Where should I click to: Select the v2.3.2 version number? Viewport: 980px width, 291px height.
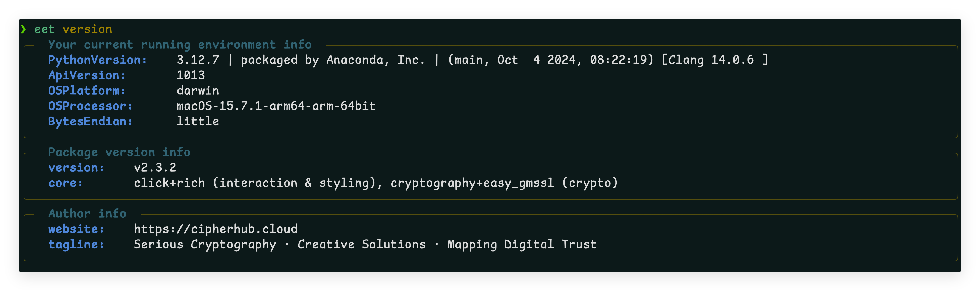click(x=155, y=167)
